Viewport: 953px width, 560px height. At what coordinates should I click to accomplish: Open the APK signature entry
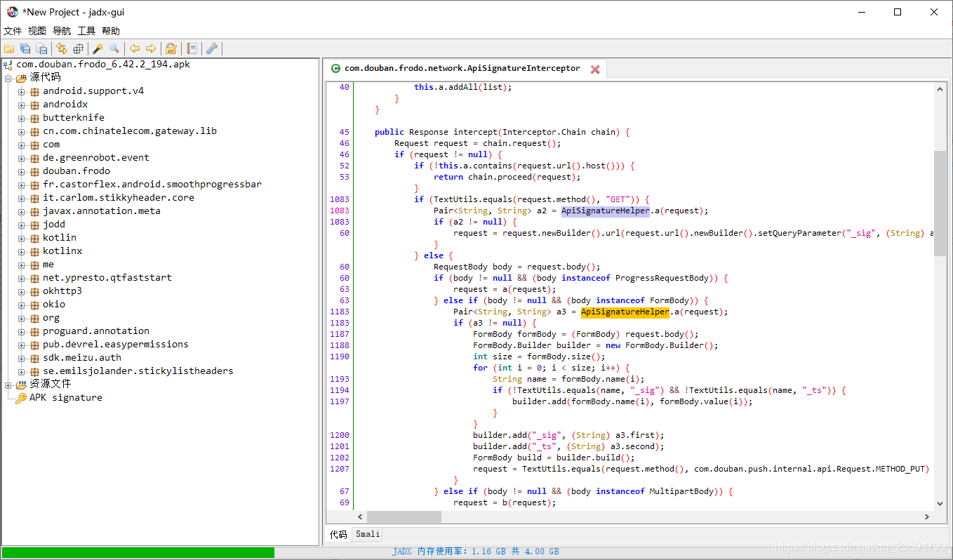66,397
